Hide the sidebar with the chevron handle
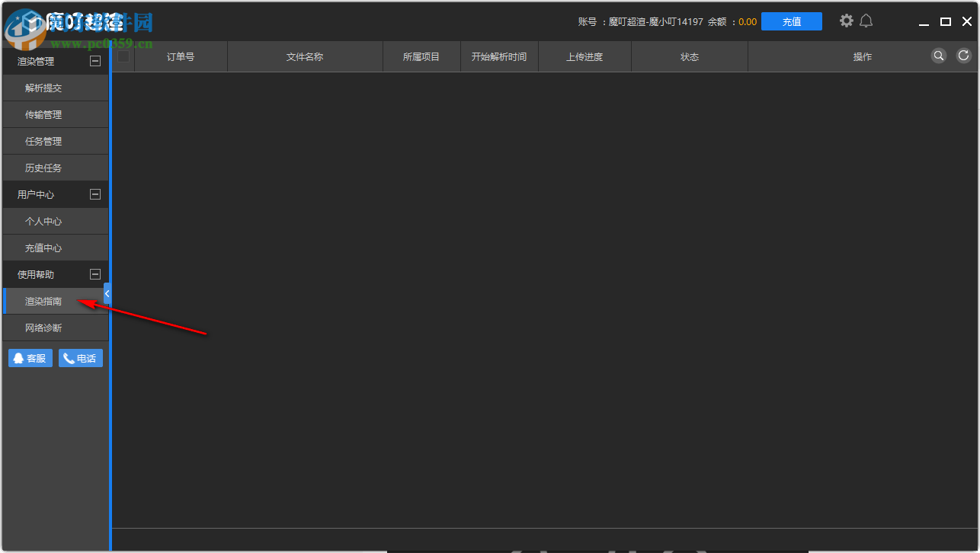 (x=107, y=293)
